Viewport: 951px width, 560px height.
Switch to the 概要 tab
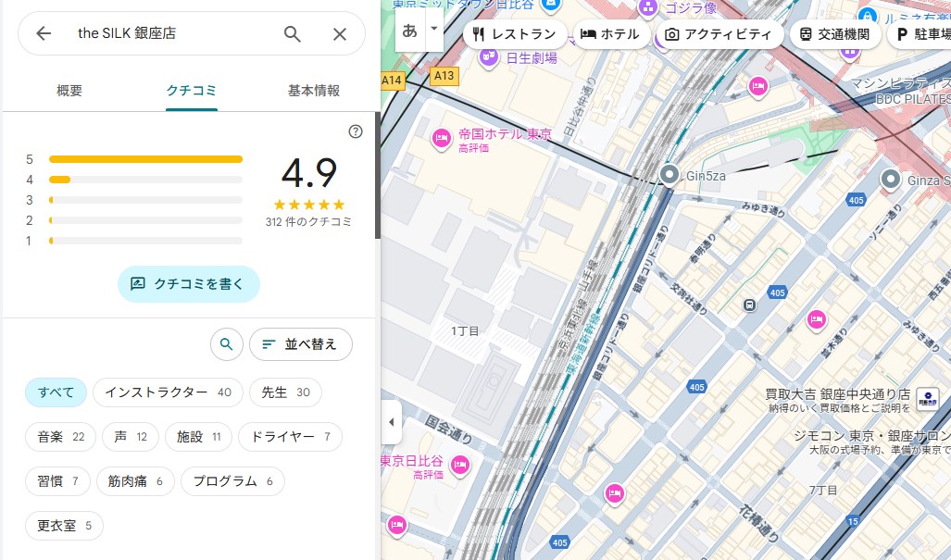pos(69,91)
